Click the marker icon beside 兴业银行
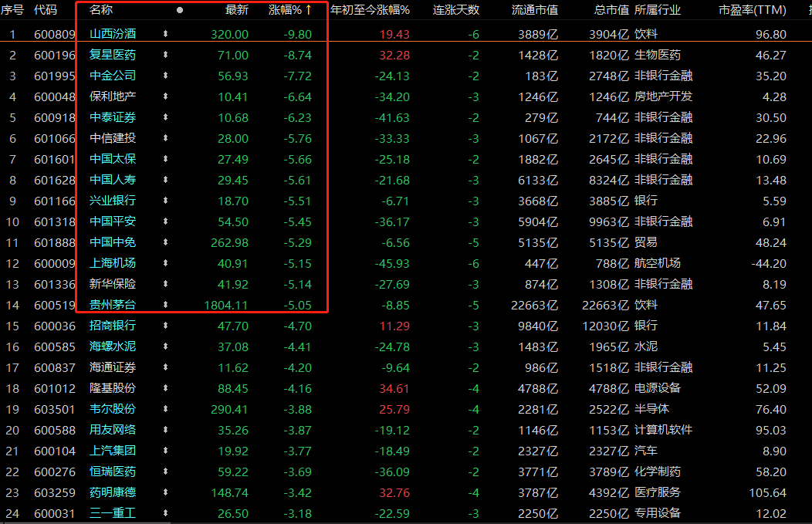812x524 pixels. (x=166, y=201)
